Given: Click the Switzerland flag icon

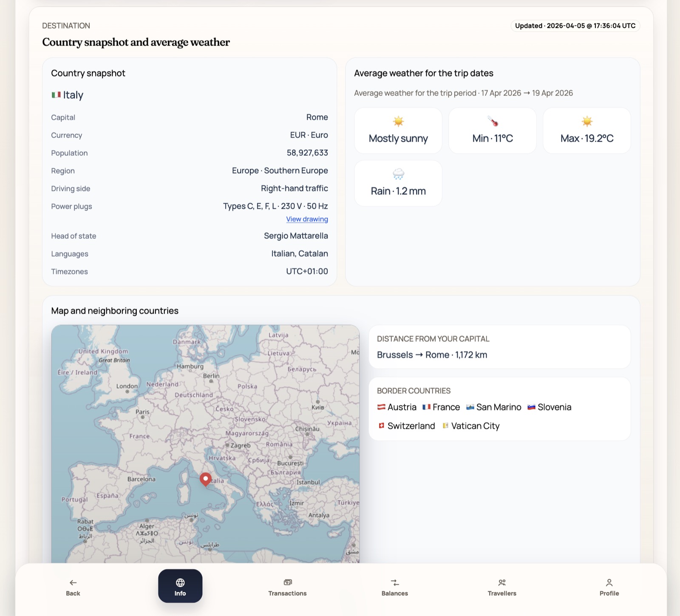Looking at the screenshot, I should click(x=382, y=426).
